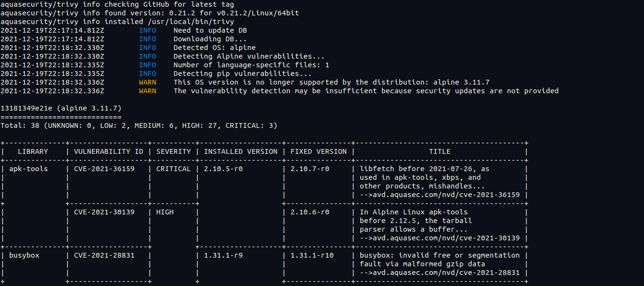Click the INSTALLED VERSION column header

pos(240,151)
